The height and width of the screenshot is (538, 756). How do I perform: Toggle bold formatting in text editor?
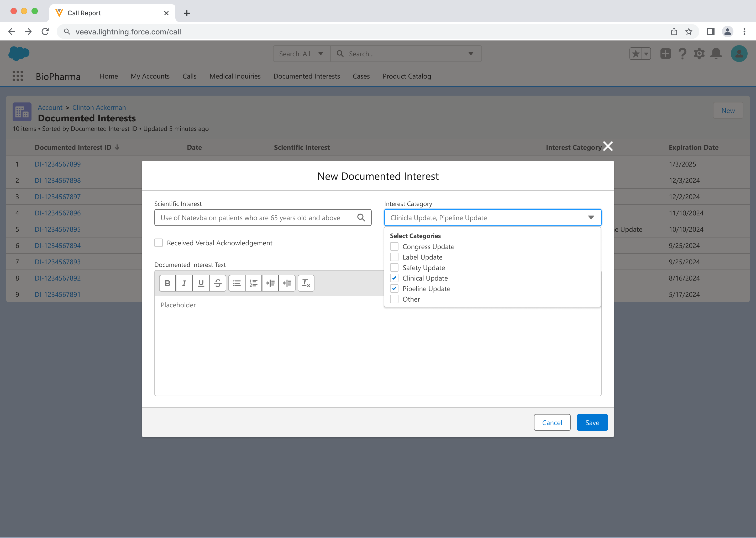pos(167,283)
